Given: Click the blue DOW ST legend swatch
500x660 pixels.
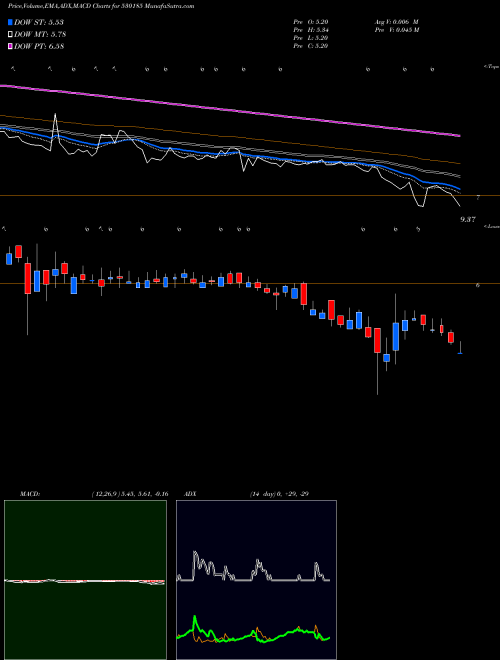Looking at the screenshot, I should coord(10,22).
